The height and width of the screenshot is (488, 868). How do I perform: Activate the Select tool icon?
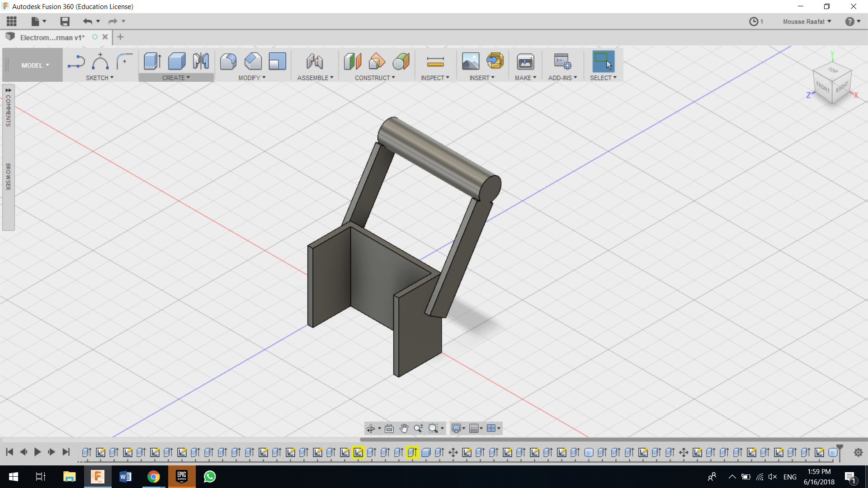(x=604, y=61)
